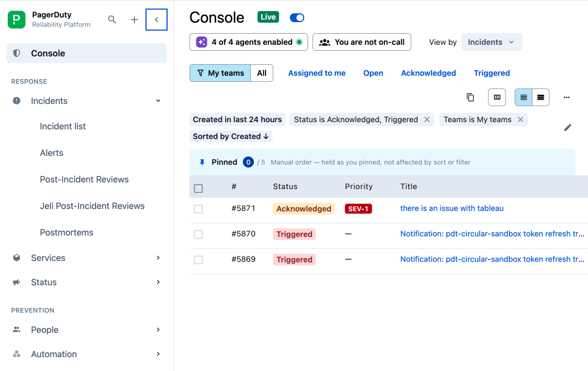Expand the Status sidebar section

(158, 282)
